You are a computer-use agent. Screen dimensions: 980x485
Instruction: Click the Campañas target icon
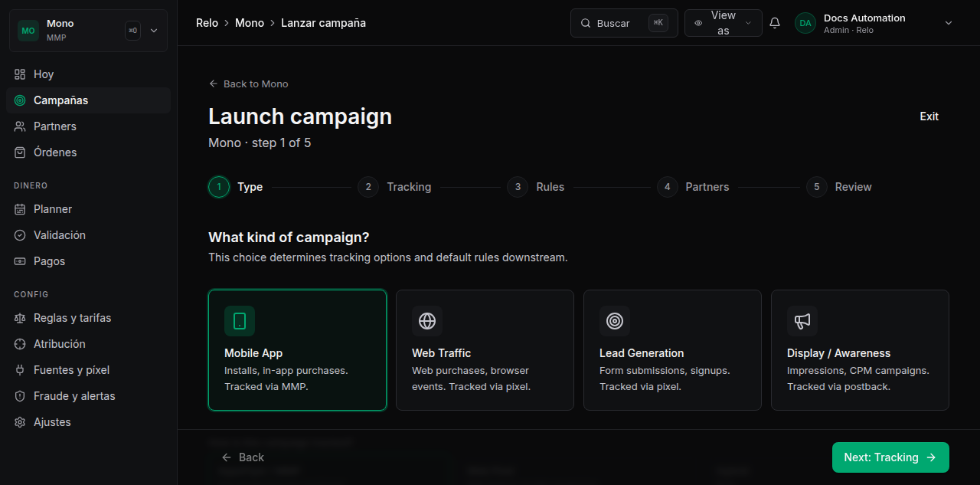click(x=20, y=100)
